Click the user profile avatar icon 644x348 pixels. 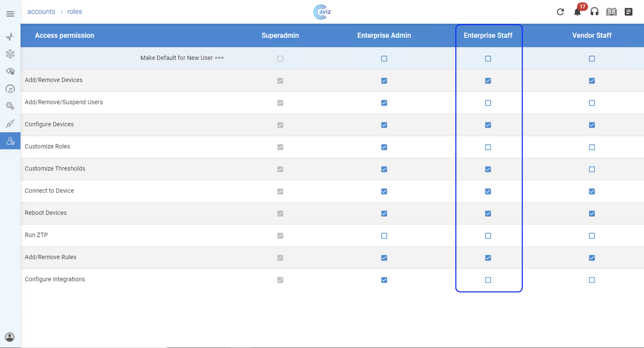(x=10, y=337)
